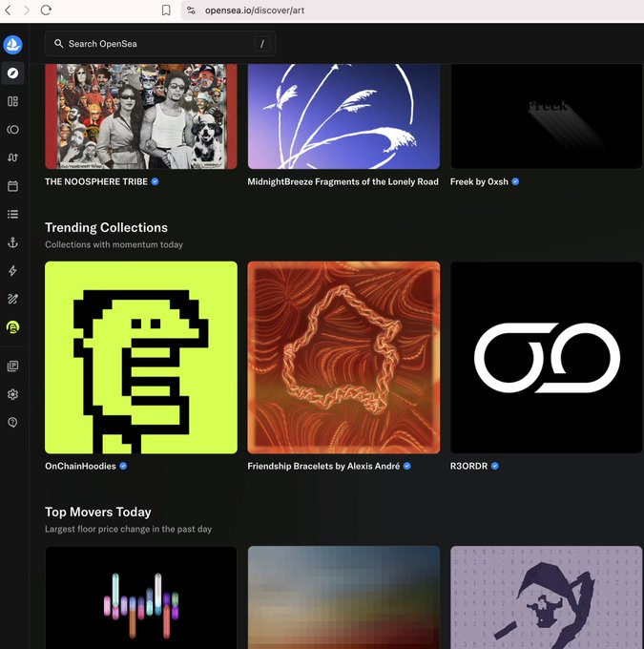
Task: Open the Support help icon in sidebar
Action: (12, 423)
